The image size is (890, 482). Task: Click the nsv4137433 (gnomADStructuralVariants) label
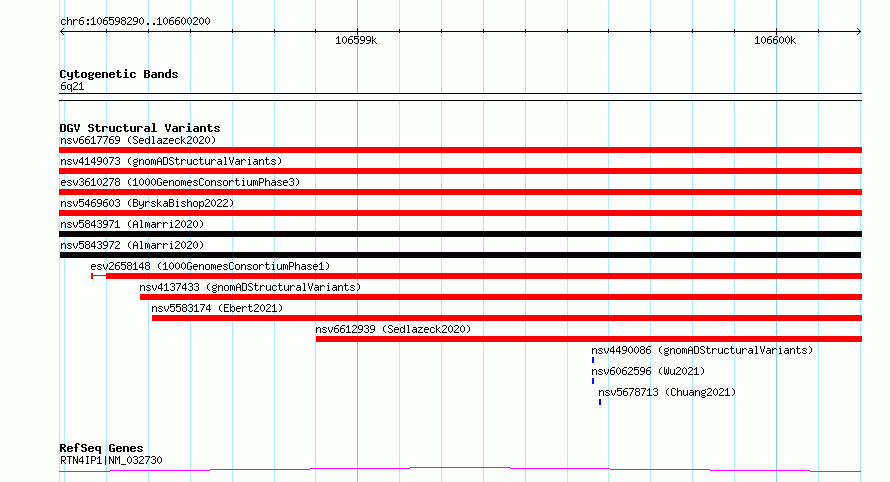pyautogui.click(x=250, y=287)
